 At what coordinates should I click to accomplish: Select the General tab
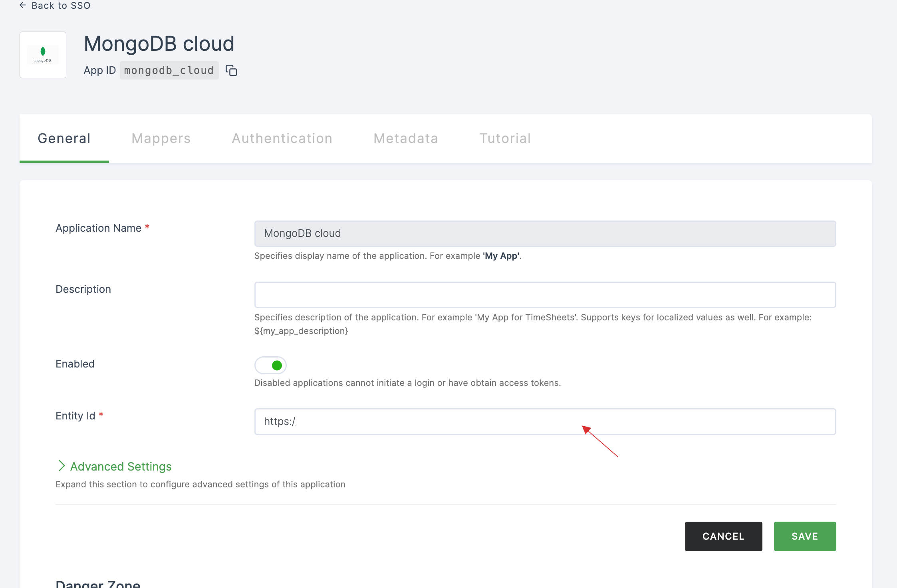[64, 138]
